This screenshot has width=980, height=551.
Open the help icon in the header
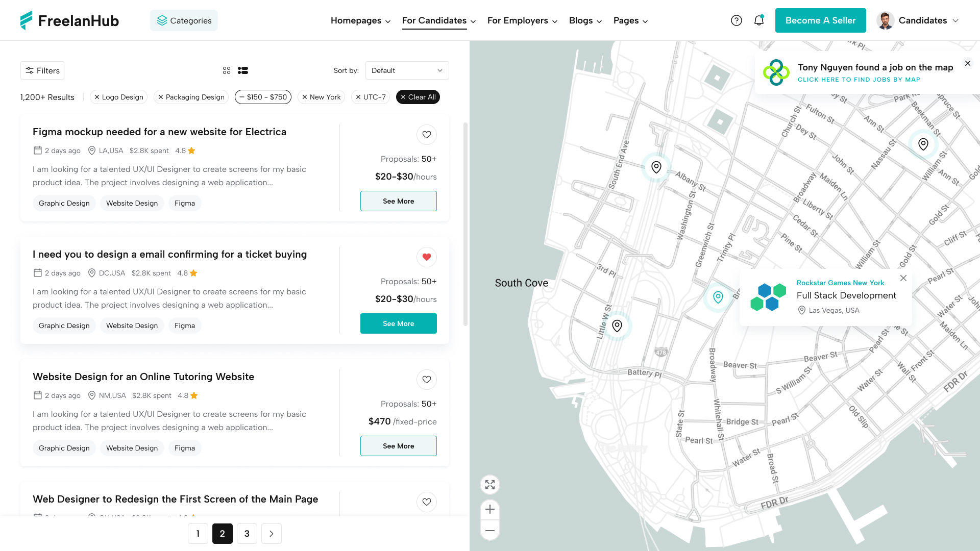point(737,20)
